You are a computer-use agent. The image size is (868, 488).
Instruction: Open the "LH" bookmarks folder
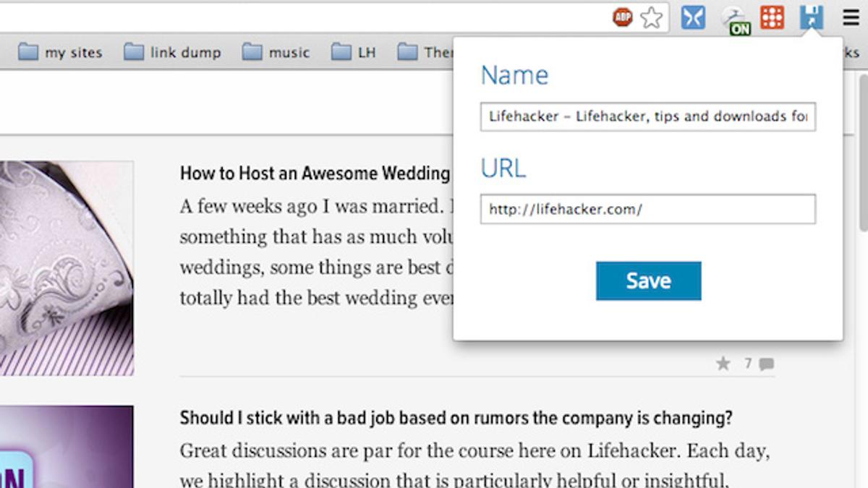click(x=354, y=53)
